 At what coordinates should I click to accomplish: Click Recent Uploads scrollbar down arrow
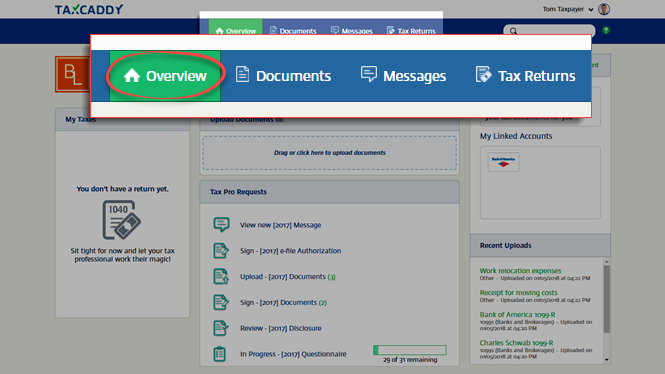(606, 360)
